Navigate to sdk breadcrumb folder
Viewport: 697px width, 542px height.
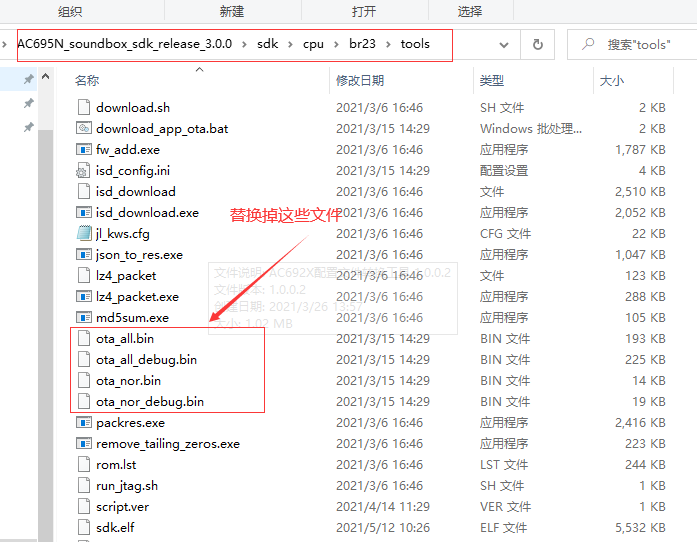point(268,44)
